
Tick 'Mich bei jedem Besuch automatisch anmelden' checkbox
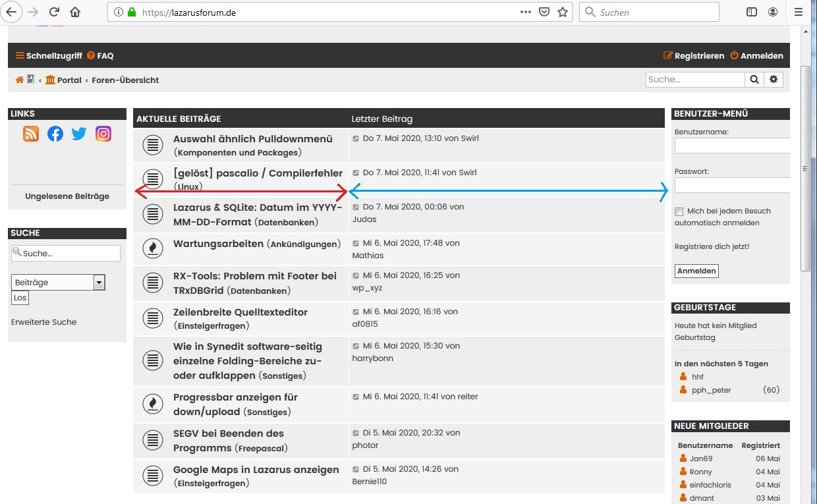(x=679, y=212)
